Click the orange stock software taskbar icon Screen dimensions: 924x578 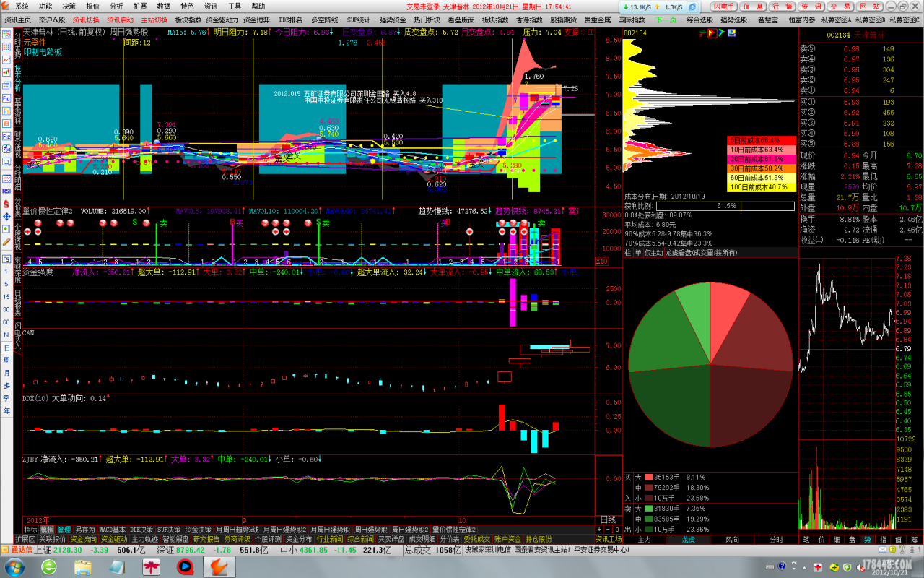(219, 566)
